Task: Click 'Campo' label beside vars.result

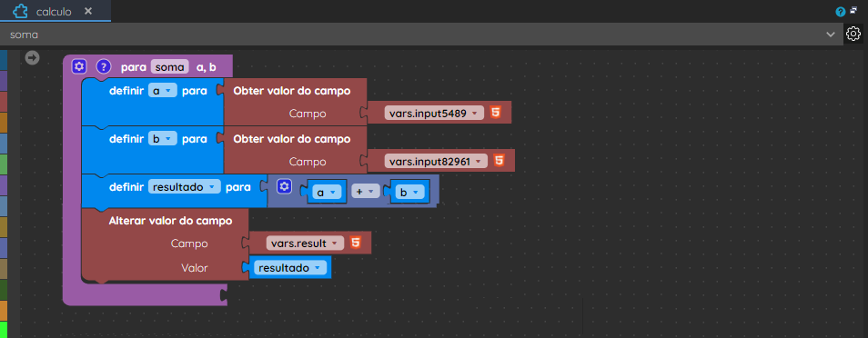Action: 189,244
